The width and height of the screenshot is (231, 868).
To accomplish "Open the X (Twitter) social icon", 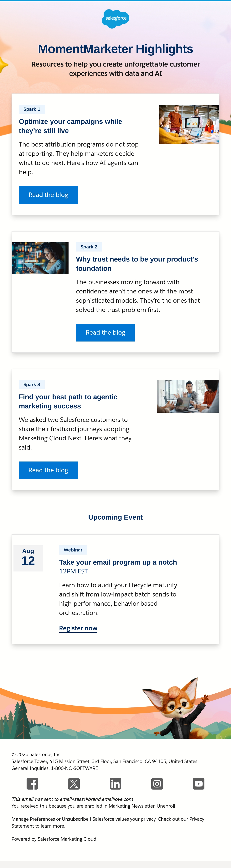I will 74,784.
